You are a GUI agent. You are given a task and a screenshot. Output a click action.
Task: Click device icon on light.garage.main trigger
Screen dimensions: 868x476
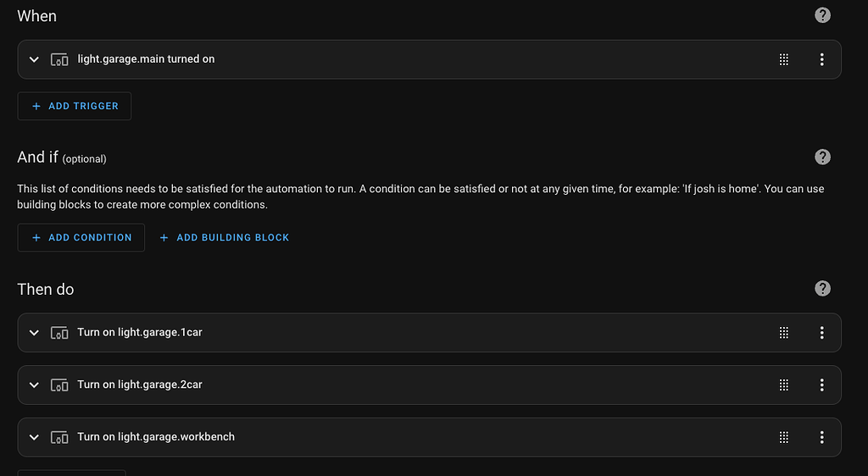click(59, 59)
